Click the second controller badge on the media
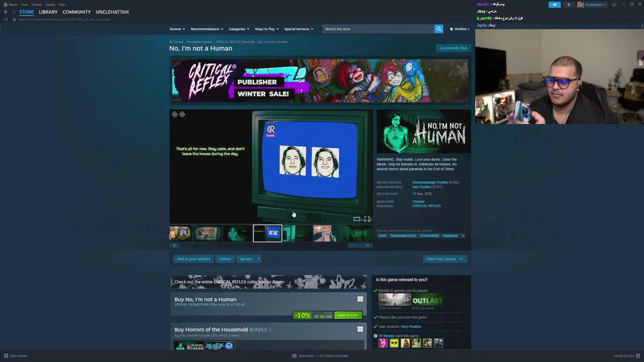The width and height of the screenshot is (644, 362). pos(182,115)
